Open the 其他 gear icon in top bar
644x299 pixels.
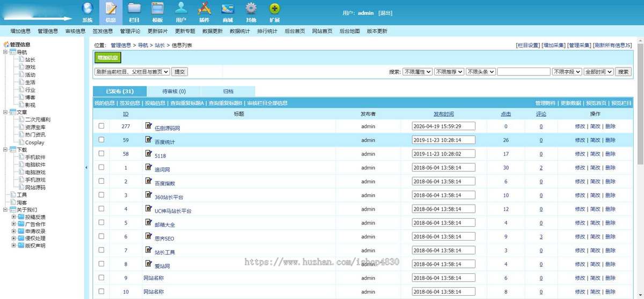[251, 9]
